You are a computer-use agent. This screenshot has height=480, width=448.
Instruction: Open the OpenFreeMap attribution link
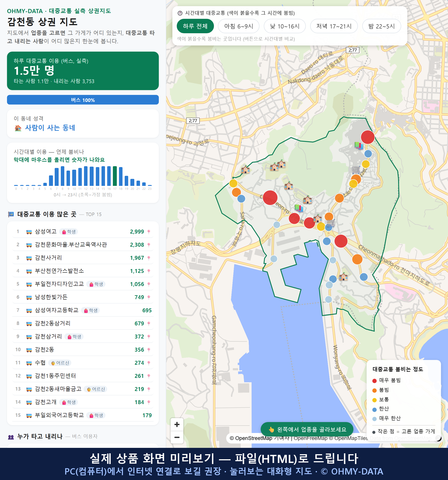(x=310, y=438)
